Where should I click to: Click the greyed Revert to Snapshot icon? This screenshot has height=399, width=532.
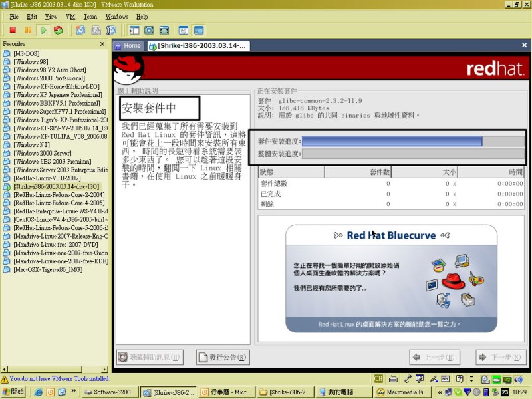pos(96,30)
